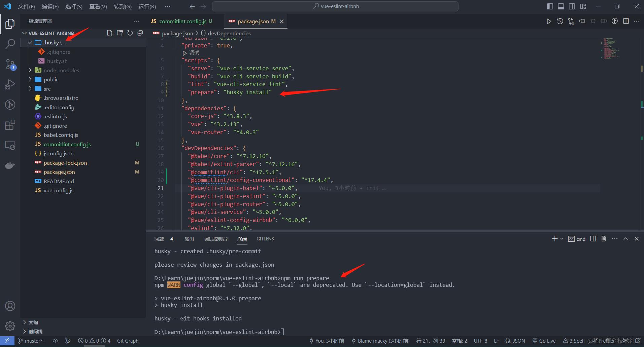Expand the src folder
Screen dimensions: 644x347
47,89
